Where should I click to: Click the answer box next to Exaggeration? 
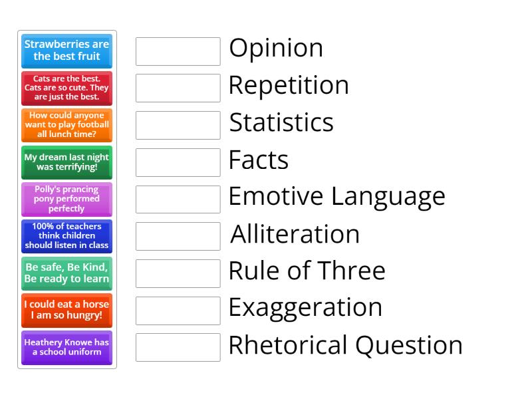(177, 309)
